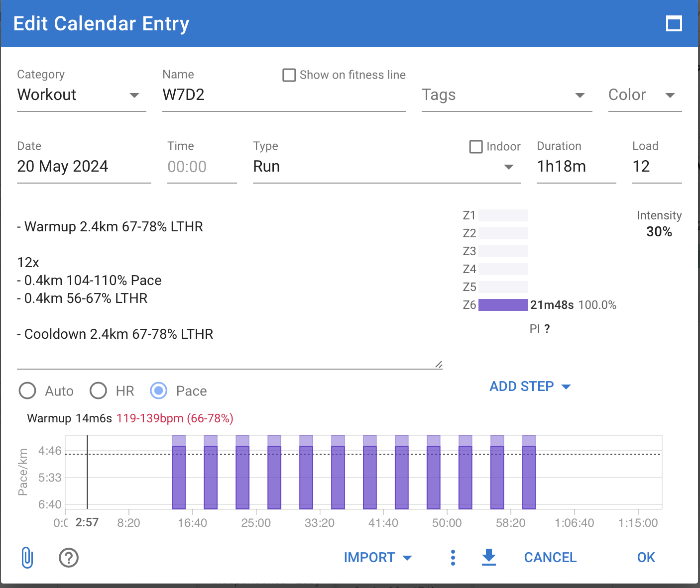Click the 0.4km 104-110% Pace line

pyautogui.click(x=89, y=281)
